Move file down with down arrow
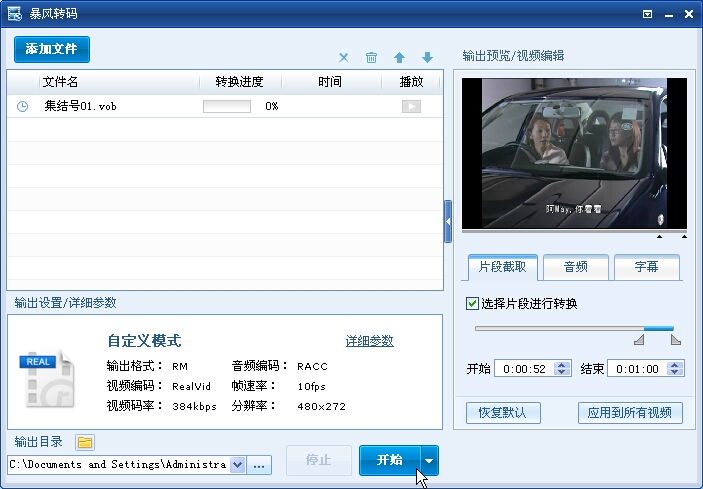703x489 pixels. pyautogui.click(x=427, y=58)
